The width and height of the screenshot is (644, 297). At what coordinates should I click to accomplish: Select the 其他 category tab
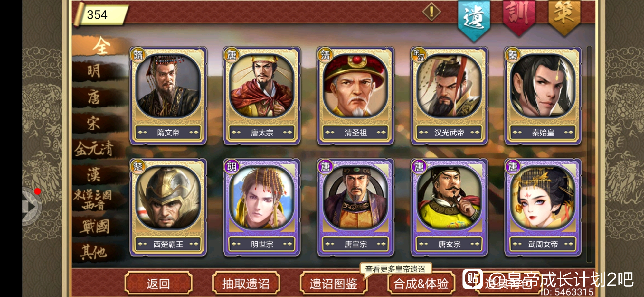tap(94, 252)
